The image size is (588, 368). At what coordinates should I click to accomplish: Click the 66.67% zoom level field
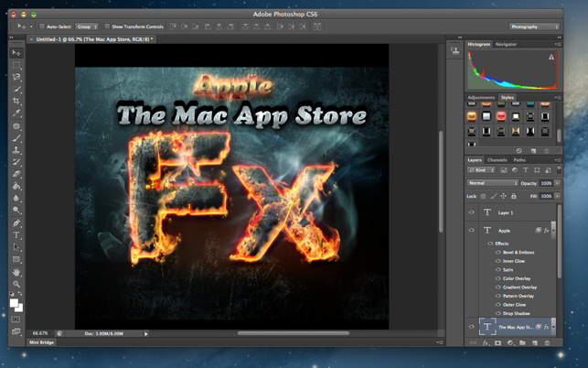40,333
